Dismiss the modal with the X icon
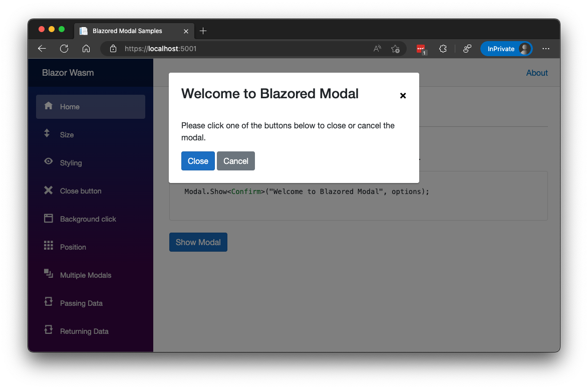Screen dimensions: 588x389 (403, 96)
